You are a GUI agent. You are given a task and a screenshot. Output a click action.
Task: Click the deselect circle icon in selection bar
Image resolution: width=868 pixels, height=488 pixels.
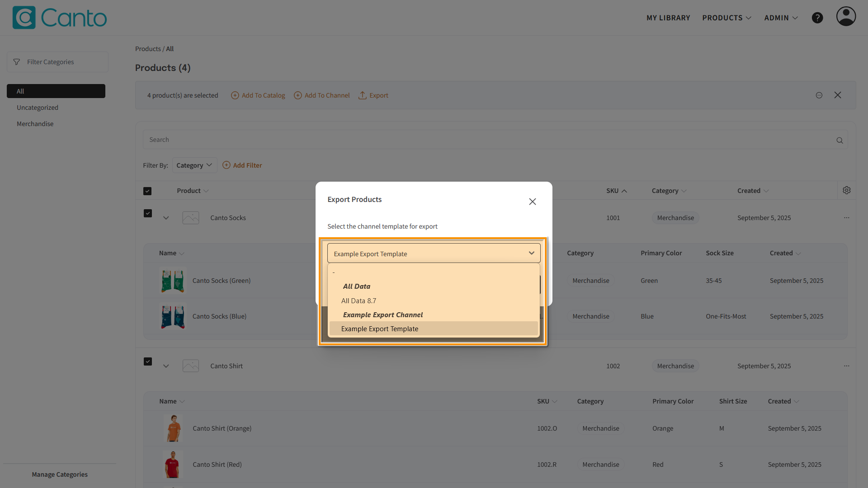[819, 95]
